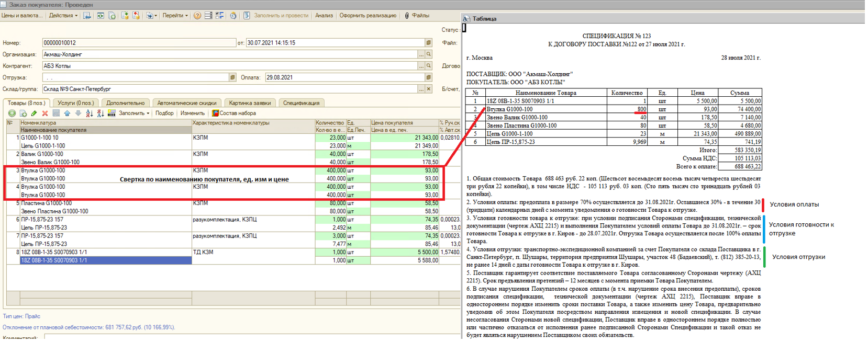Image resolution: width=868 pixels, height=342 pixels.
Task: Click the first icon after 'Действия' menu
Action: [x=87, y=16]
